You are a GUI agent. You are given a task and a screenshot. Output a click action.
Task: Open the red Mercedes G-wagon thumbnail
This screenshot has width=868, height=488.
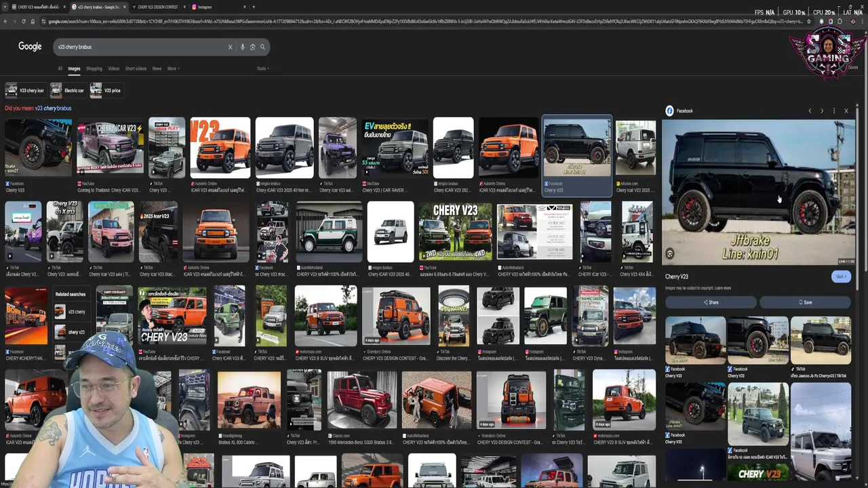tap(361, 400)
